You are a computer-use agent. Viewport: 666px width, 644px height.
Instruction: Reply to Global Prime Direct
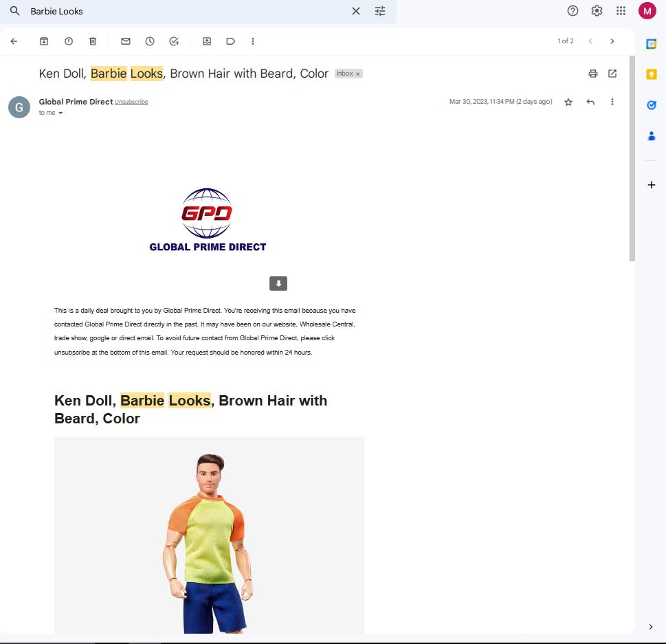(590, 102)
